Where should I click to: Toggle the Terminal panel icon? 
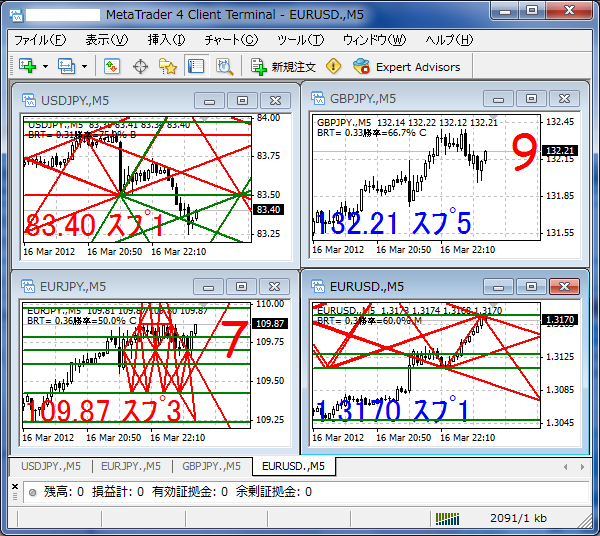196,66
